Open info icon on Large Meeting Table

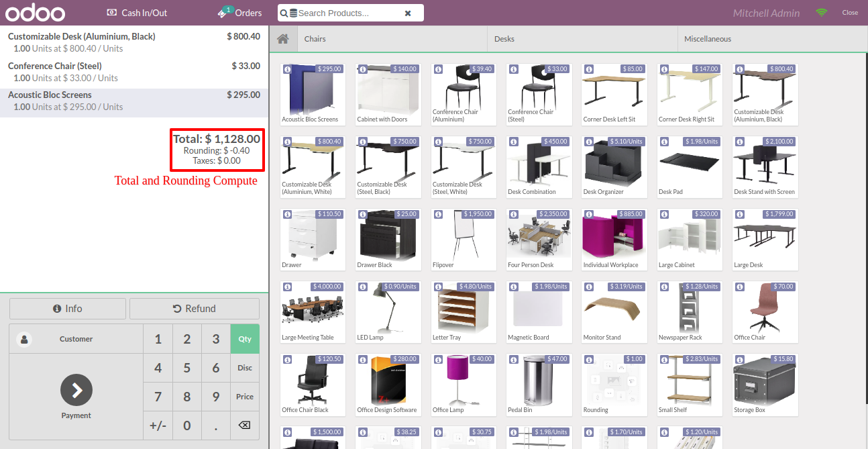click(287, 287)
